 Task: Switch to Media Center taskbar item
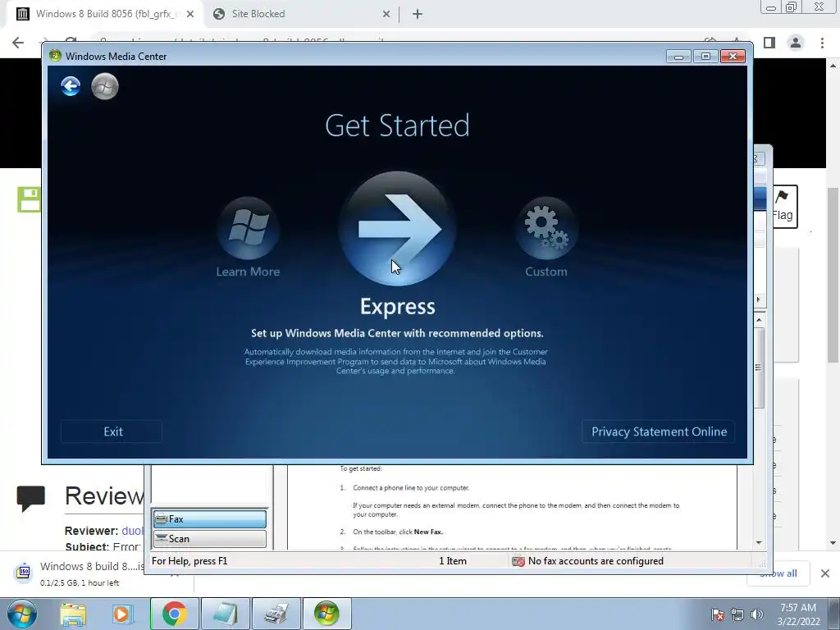pyautogui.click(x=326, y=614)
